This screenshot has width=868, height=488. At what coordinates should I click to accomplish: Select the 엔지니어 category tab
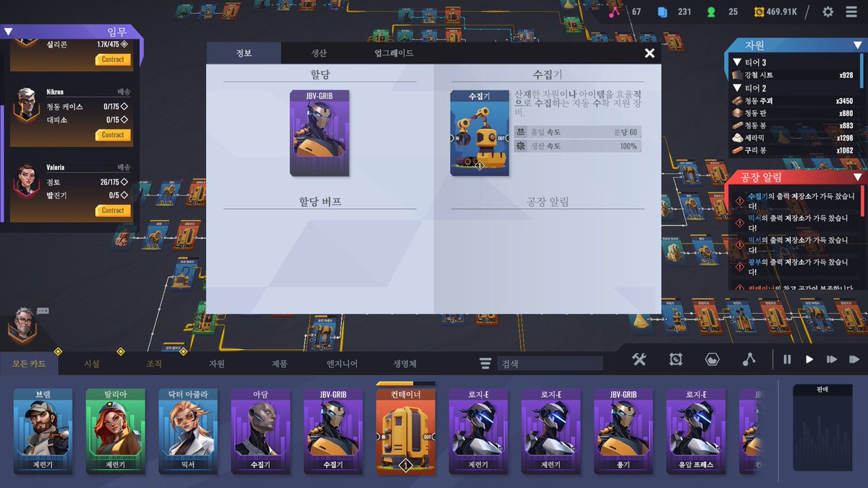pos(342,364)
